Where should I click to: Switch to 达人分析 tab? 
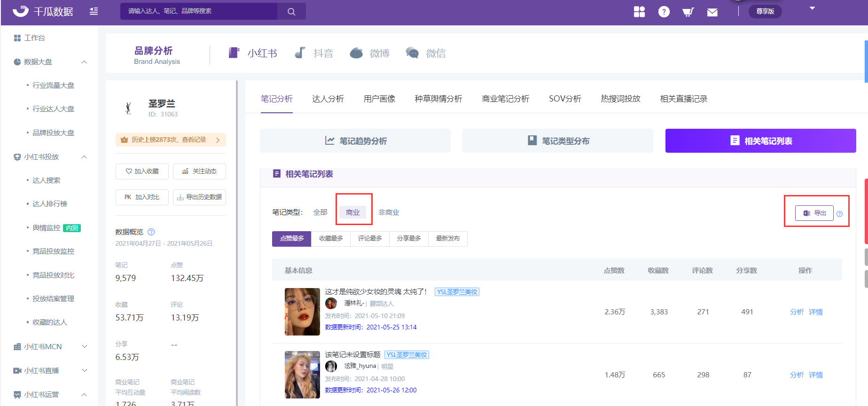click(328, 99)
